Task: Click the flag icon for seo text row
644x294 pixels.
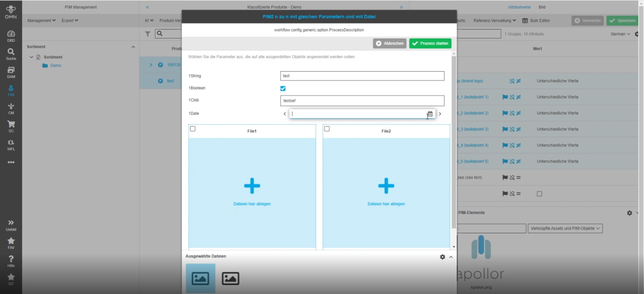Action: [x=505, y=178]
